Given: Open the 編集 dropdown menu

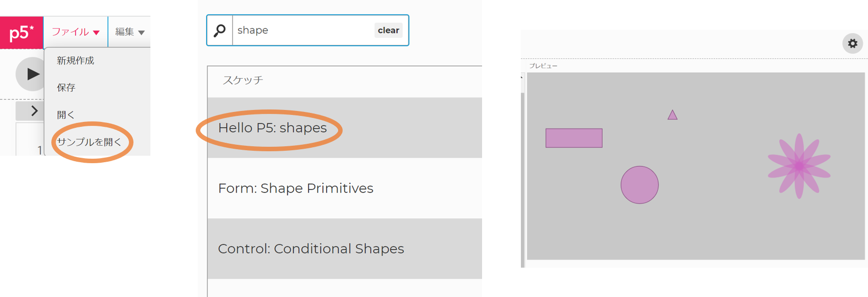Looking at the screenshot, I should pyautogui.click(x=129, y=32).
